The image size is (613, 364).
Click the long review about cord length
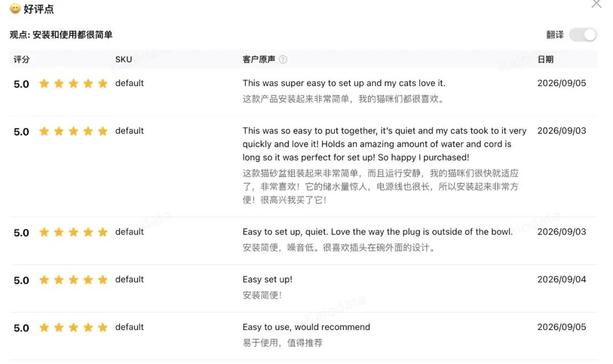point(384,144)
